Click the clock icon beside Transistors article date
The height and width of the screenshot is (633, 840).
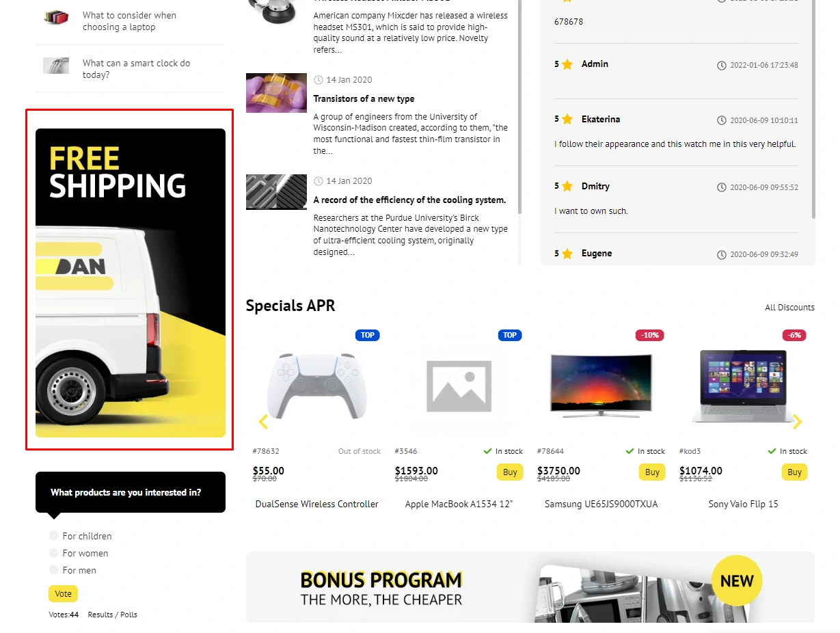coord(319,80)
